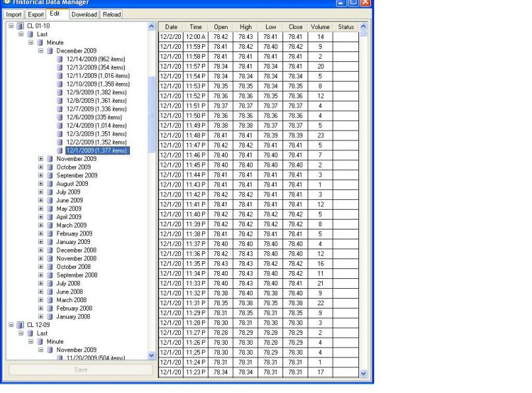The height and width of the screenshot is (393, 532).
Task: Sort by the Status column header
Action: 346,27
